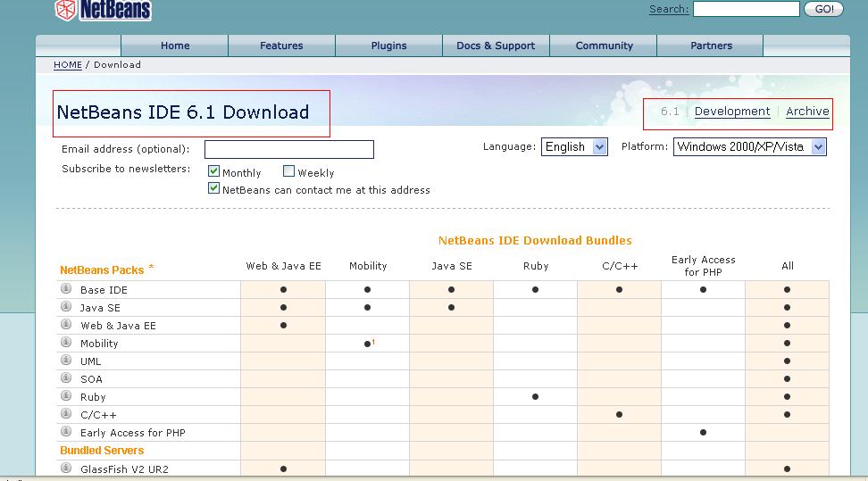This screenshot has width=868, height=481.
Task: Click the NetBeans IDE Download Bundles heading
Action: [x=535, y=241]
